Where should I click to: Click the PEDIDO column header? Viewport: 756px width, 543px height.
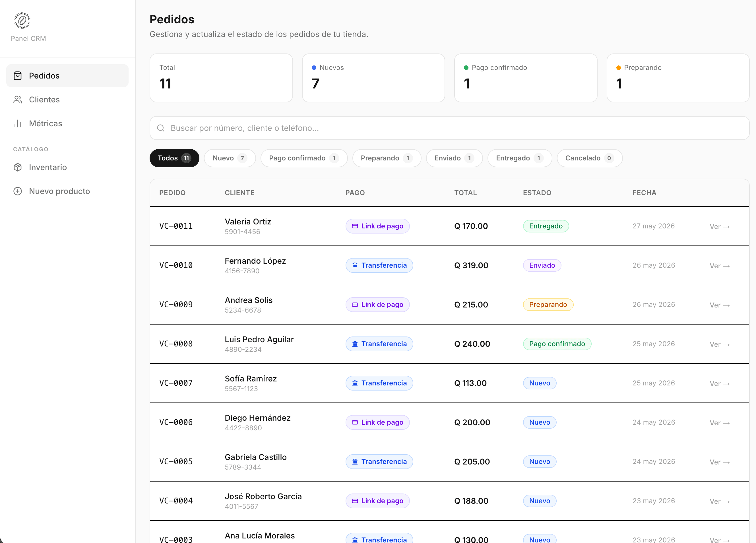pyautogui.click(x=172, y=193)
